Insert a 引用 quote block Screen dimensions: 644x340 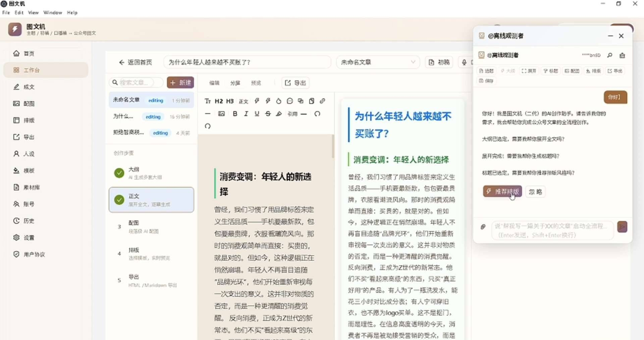pyautogui.click(x=292, y=114)
